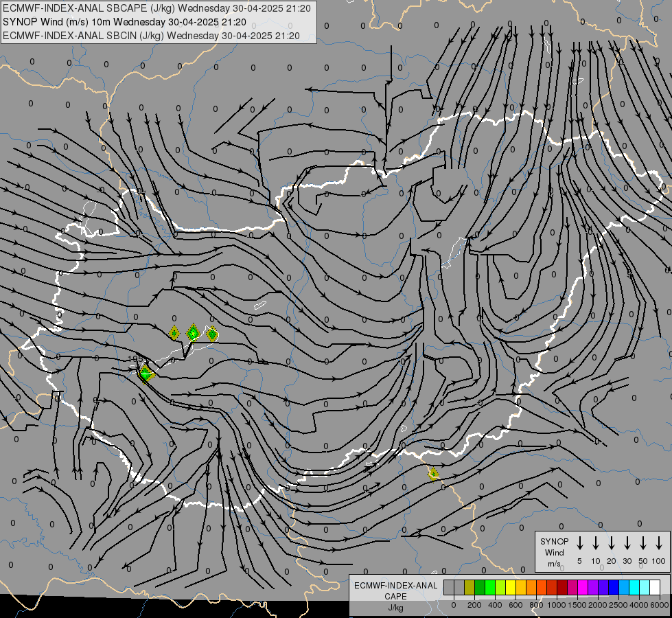Pick the pure yellow swatch in CAPE scale
672x618 pixels.
click(511, 588)
